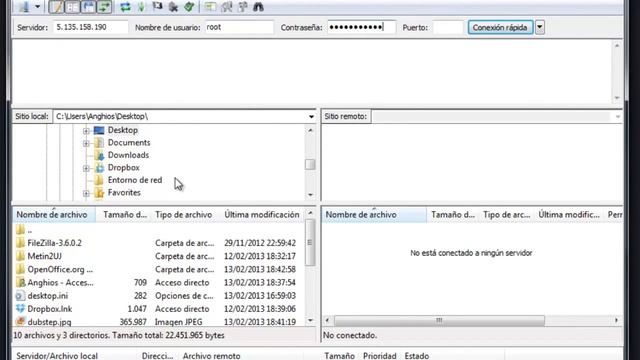Screen dimensions: 640x360
Task: Toggle directory comparison icon
Action: (227, 7)
